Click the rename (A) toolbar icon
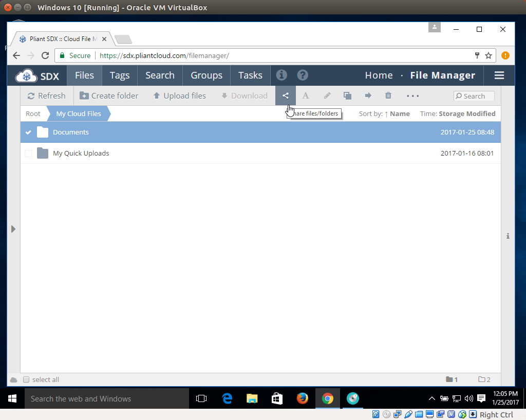This screenshot has height=420, width=526. 306,96
